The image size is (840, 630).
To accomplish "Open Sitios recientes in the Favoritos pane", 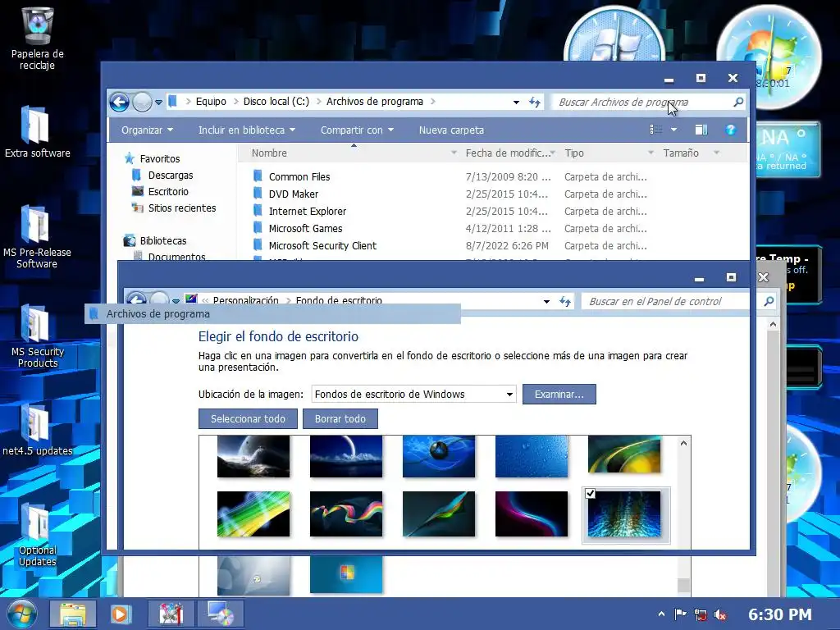I will pos(182,208).
